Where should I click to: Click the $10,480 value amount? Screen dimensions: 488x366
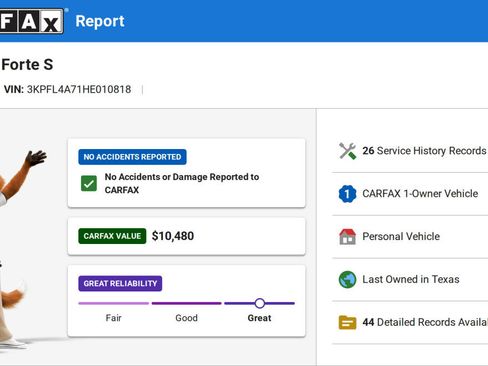(x=173, y=236)
